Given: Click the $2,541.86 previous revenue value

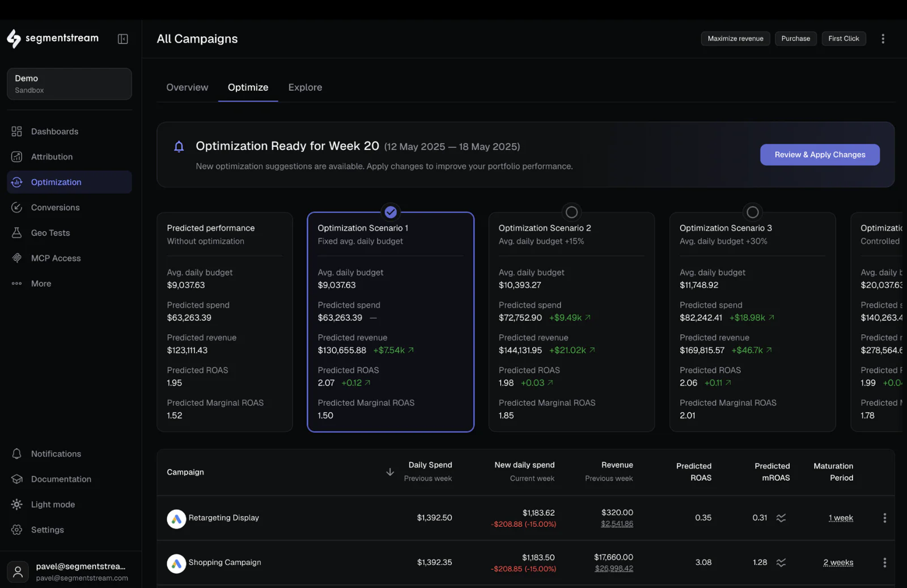Looking at the screenshot, I should (x=617, y=524).
